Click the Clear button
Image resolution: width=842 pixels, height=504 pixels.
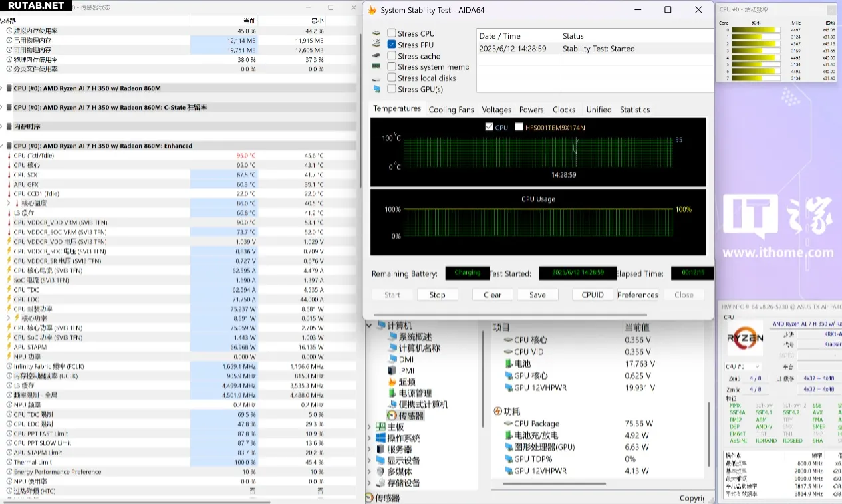(x=493, y=295)
